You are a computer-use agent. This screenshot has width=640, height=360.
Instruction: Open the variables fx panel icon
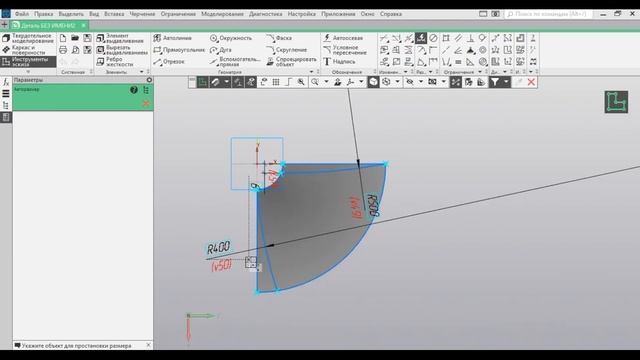tap(6, 82)
